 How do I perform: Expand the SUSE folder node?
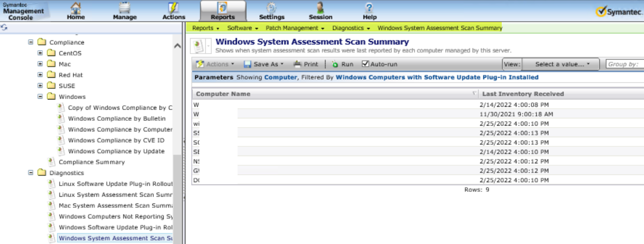pyautogui.click(x=40, y=86)
